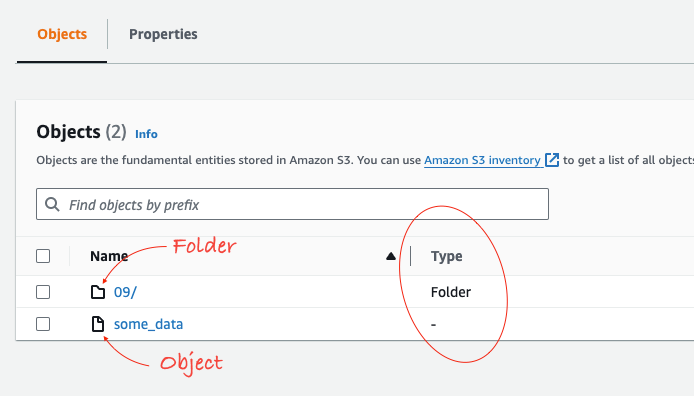Sort objects by Type column header
The width and height of the screenshot is (694, 396).
pyautogui.click(x=447, y=256)
